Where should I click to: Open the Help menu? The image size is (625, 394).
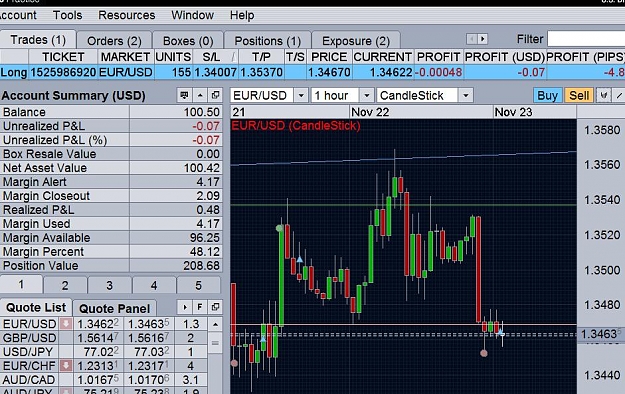[242, 15]
